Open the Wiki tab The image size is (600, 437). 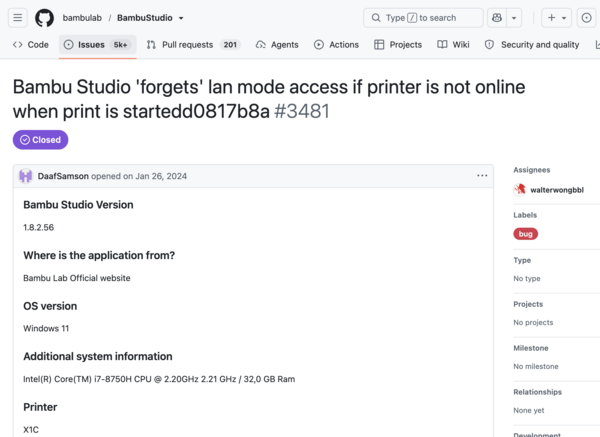[453, 45]
